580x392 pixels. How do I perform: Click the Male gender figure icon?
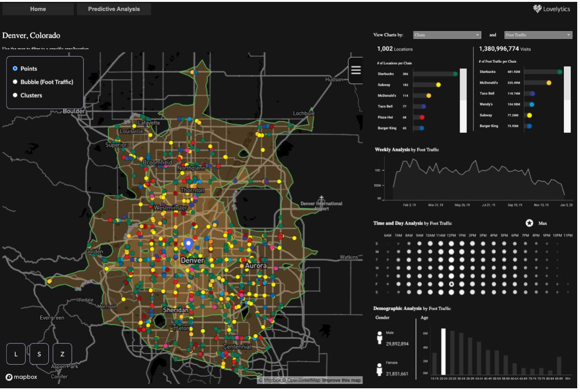coord(379,336)
